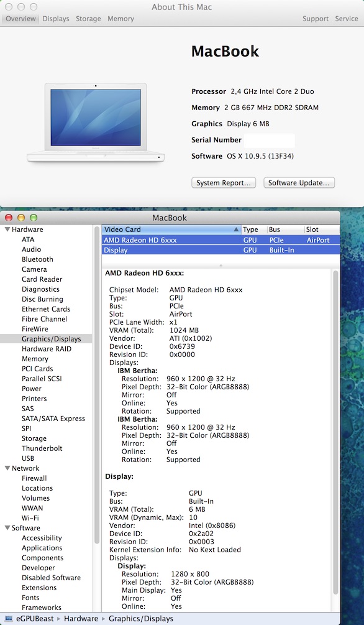Select SATA/SATA Express in the sidebar
364x625 pixels.
coord(53,419)
